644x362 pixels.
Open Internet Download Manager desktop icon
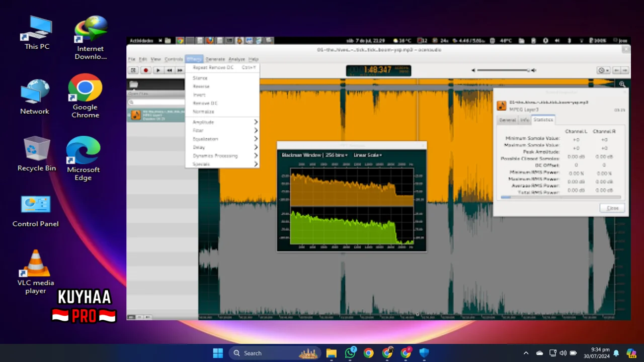tap(91, 38)
